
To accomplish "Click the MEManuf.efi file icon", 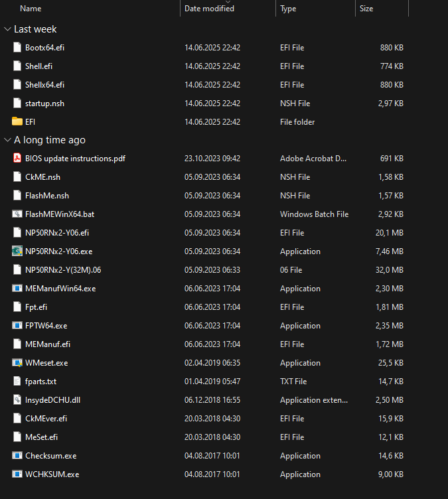I will pyautogui.click(x=17, y=344).
